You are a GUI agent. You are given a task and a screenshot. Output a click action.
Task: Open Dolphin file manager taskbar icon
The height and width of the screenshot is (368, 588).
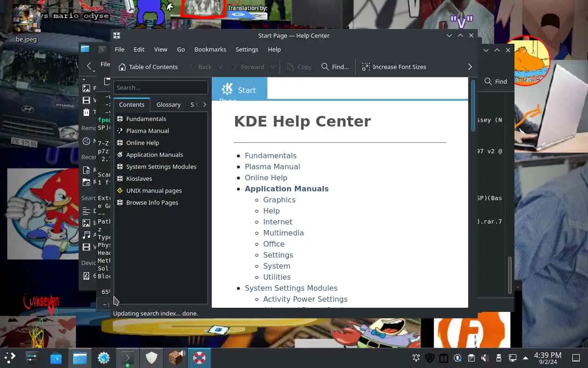point(80,357)
